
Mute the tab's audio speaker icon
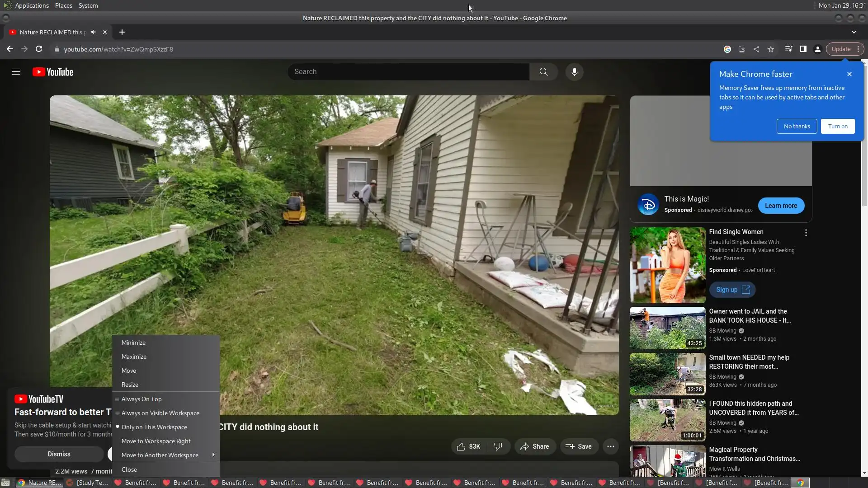point(93,32)
